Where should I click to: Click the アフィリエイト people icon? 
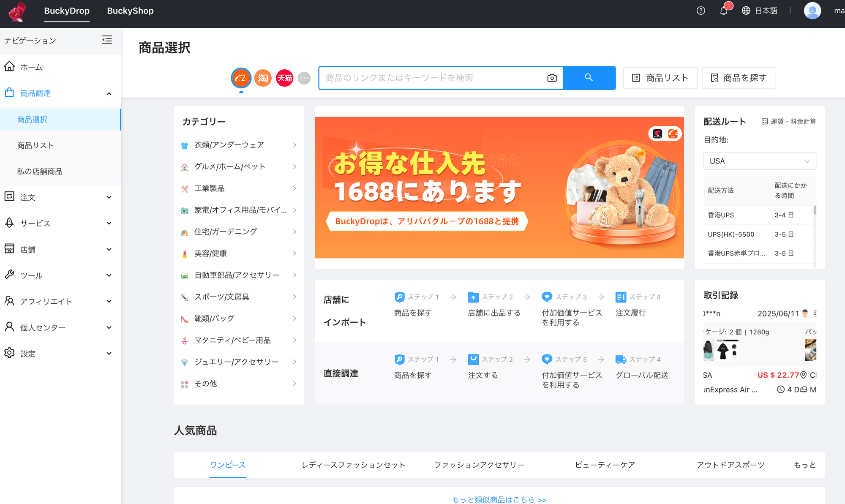tap(9, 301)
